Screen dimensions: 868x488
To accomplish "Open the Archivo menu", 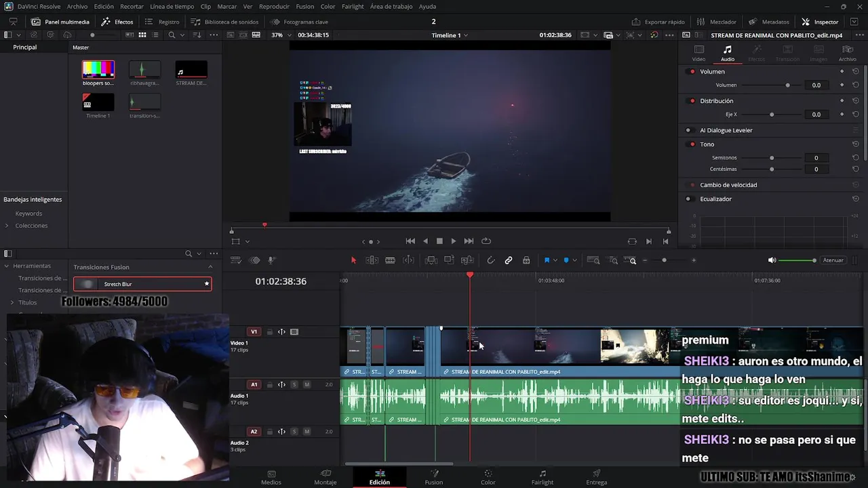I will pos(77,6).
